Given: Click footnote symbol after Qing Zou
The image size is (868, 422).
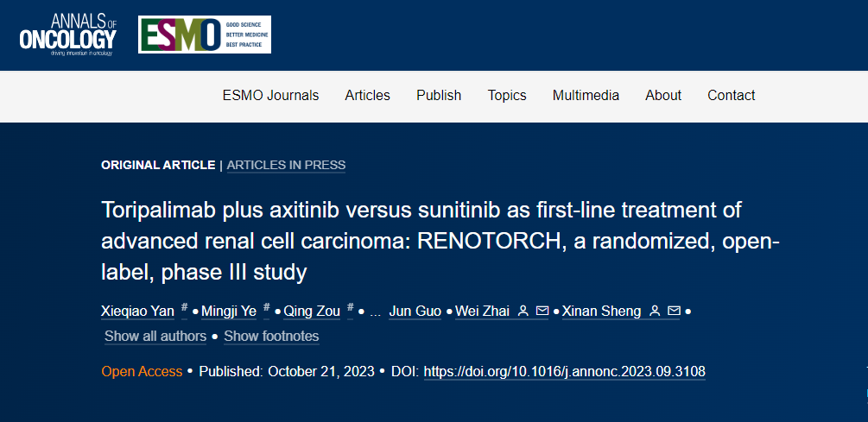Looking at the screenshot, I should click(x=350, y=308).
